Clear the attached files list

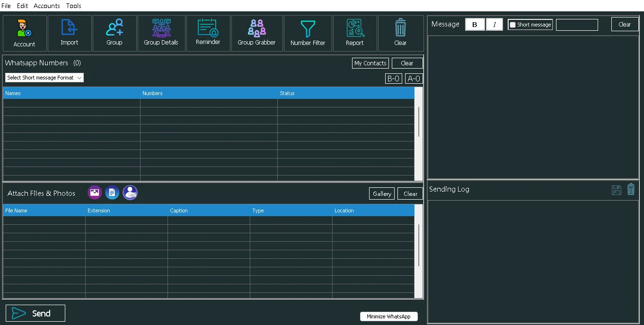[x=410, y=193]
